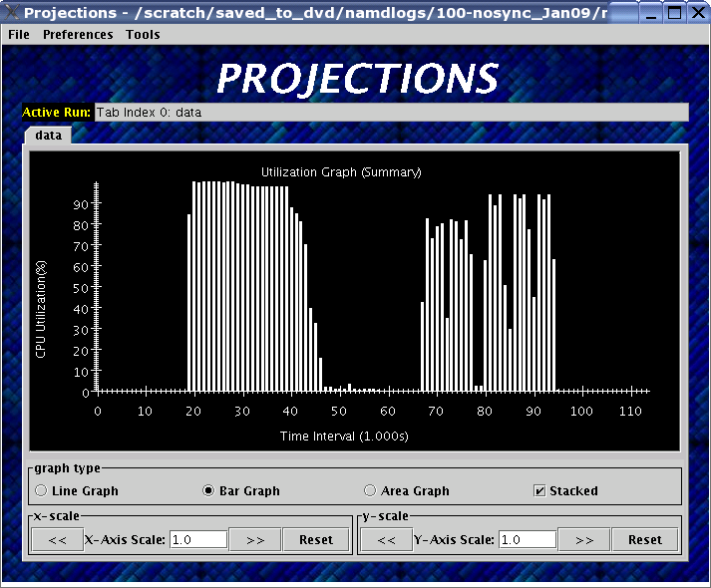Maximize the Projections window

pos(674,13)
